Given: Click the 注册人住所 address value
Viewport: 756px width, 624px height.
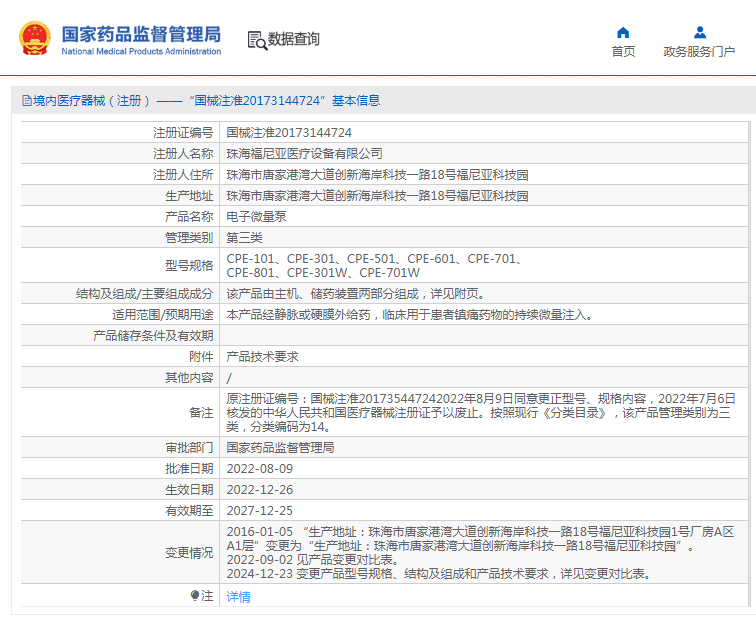Looking at the screenshot, I should click(x=378, y=175).
